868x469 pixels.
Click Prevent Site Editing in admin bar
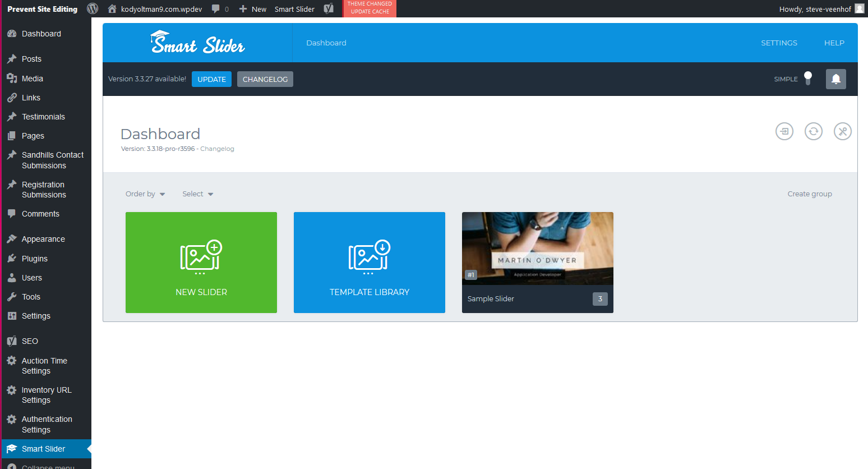click(43, 9)
